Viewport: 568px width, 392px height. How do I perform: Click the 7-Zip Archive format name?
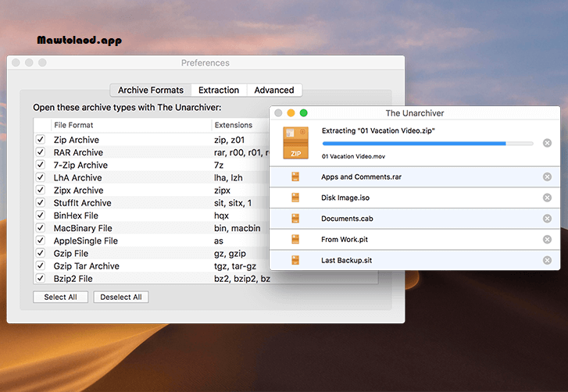pos(80,165)
